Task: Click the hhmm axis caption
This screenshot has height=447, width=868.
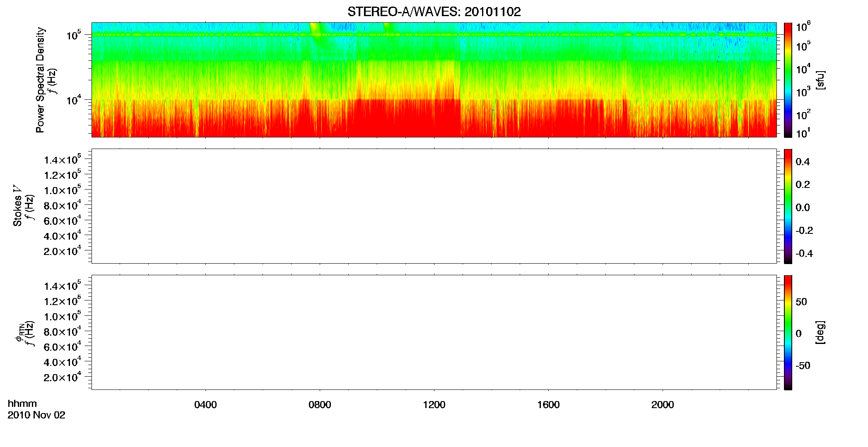Action: pos(22,404)
